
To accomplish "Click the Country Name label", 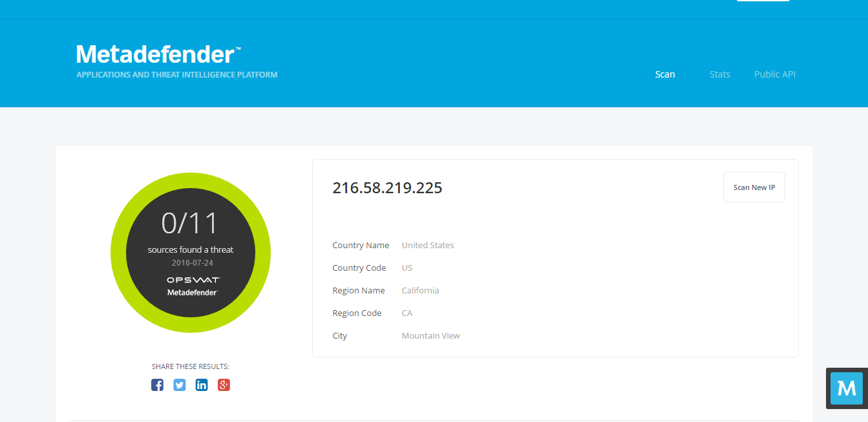I will [361, 246].
